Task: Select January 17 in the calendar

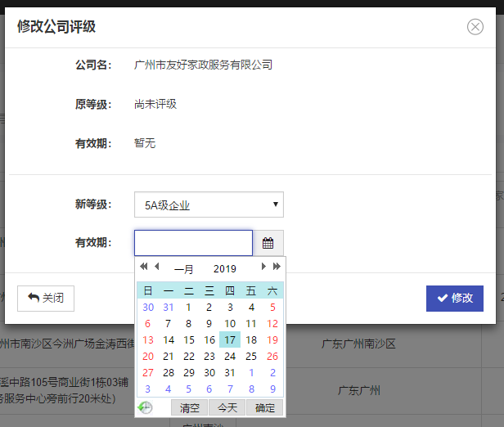Action: coord(230,339)
